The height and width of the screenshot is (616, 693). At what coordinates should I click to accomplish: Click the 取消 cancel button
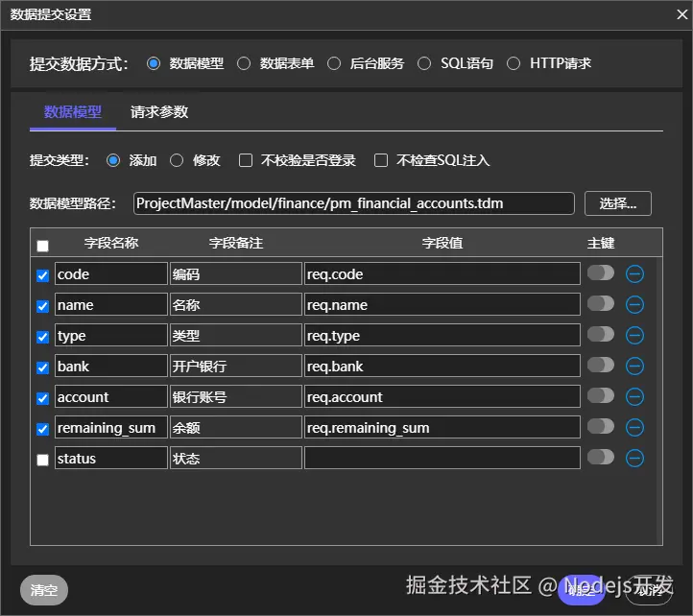pos(649,590)
